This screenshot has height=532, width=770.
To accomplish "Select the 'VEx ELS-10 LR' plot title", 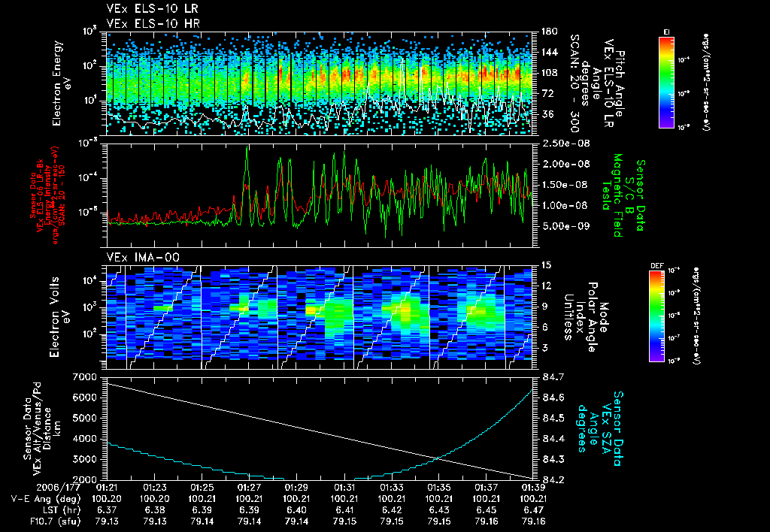I will 153,8.
